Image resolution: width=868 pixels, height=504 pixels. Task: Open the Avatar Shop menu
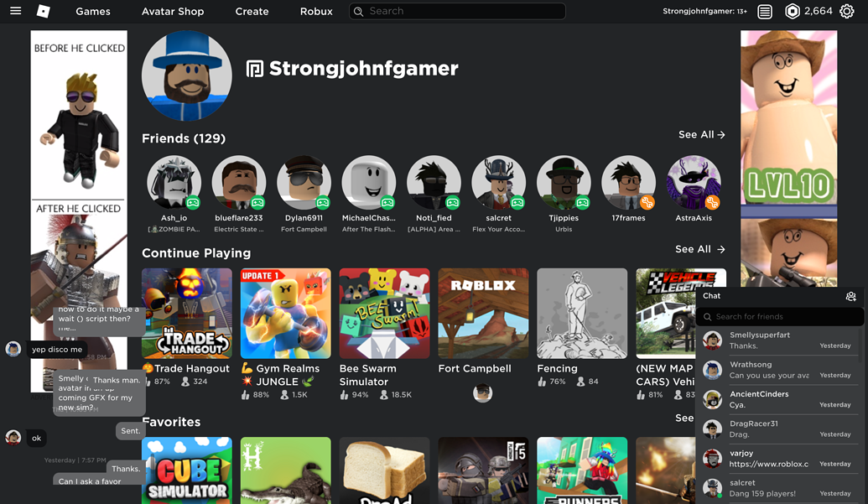[x=173, y=11]
